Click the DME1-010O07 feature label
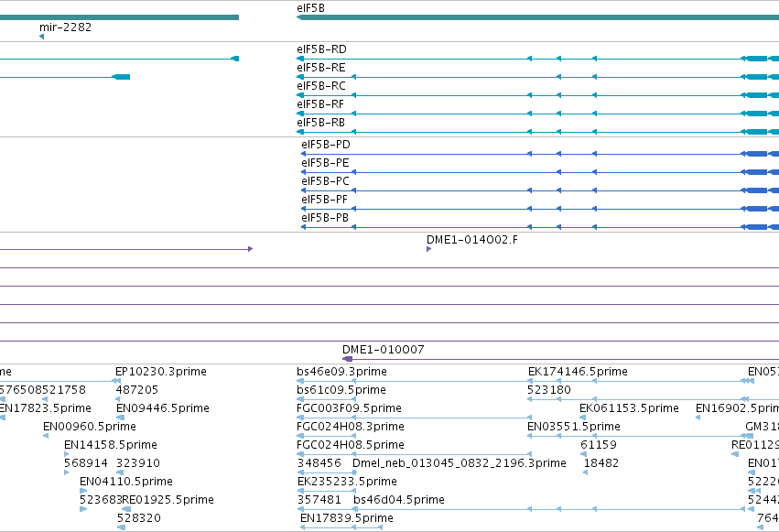Screen dimensions: 779x532 [383, 350]
